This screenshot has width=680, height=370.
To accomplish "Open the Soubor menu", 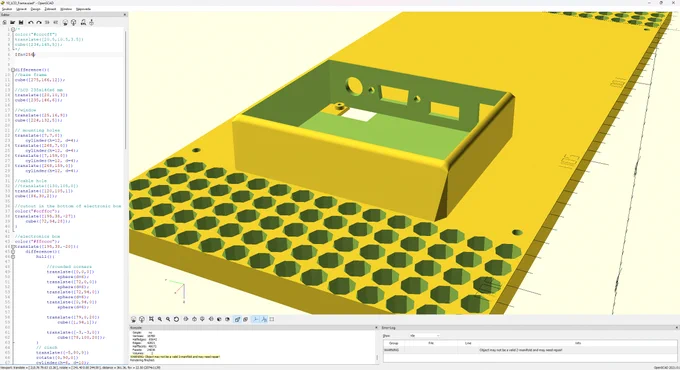I will click(7, 9).
